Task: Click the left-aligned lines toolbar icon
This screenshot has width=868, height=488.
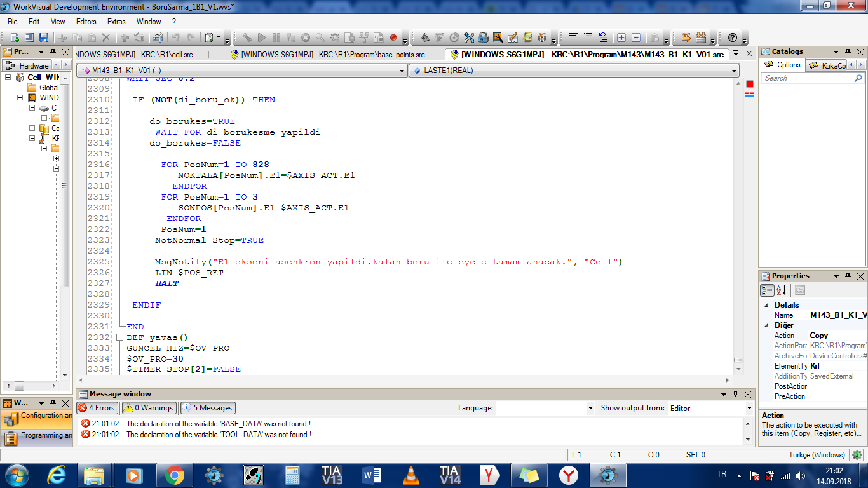Action: [x=573, y=37]
